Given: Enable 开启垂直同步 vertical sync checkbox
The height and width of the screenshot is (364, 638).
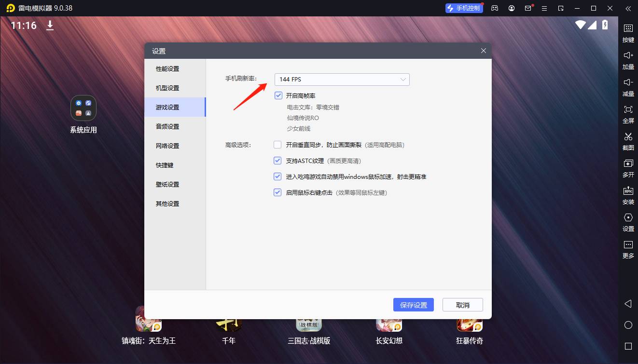Looking at the screenshot, I should (277, 145).
